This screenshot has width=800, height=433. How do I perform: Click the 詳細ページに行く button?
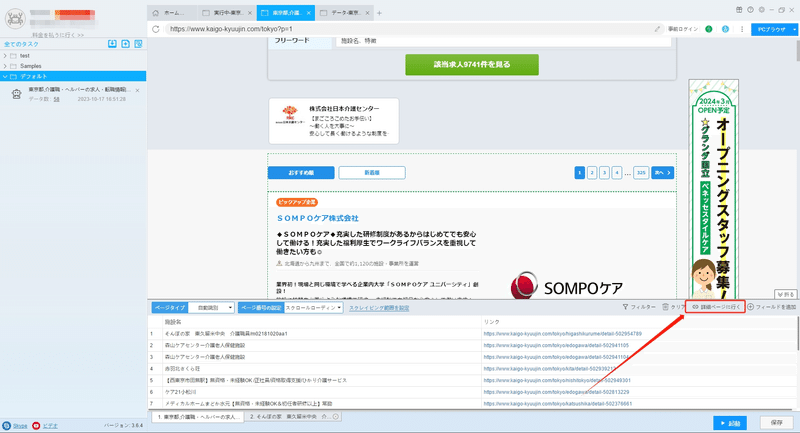(x=715, y=307)
